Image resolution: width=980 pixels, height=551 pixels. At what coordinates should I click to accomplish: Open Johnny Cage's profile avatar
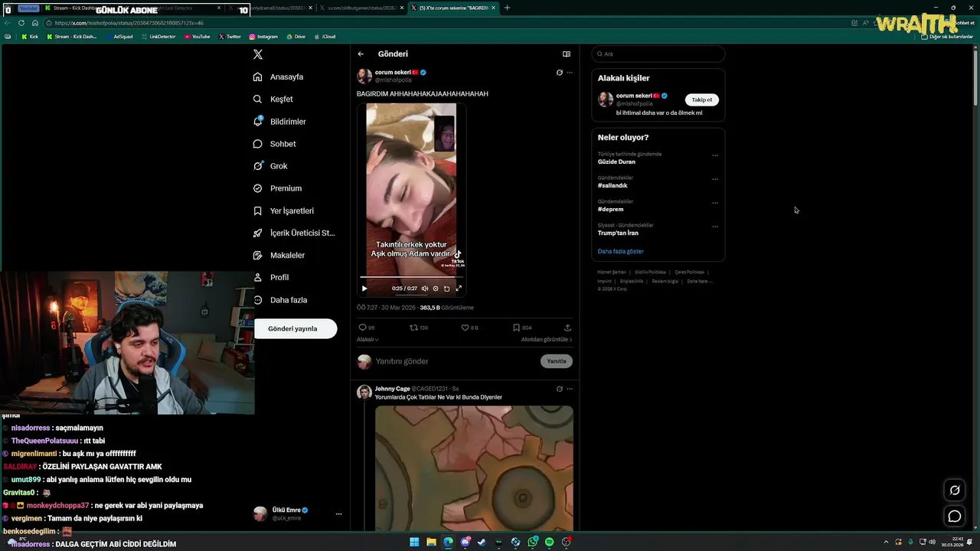coord(364,393)
